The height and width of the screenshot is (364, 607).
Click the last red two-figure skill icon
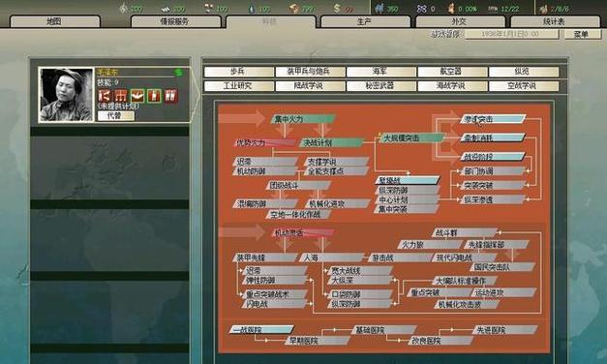pyautogui.click(x=170, y=96)
